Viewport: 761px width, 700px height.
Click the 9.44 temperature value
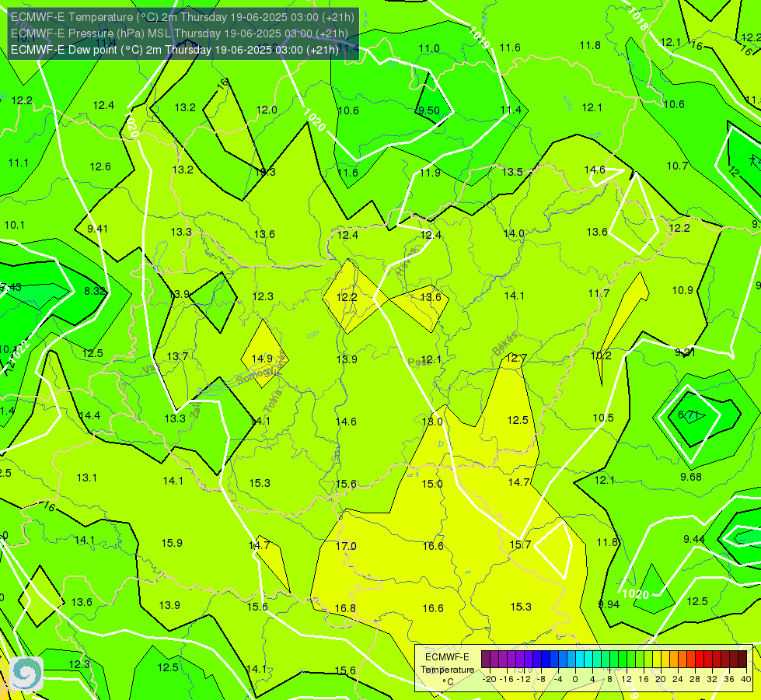(x=694, y=539)
